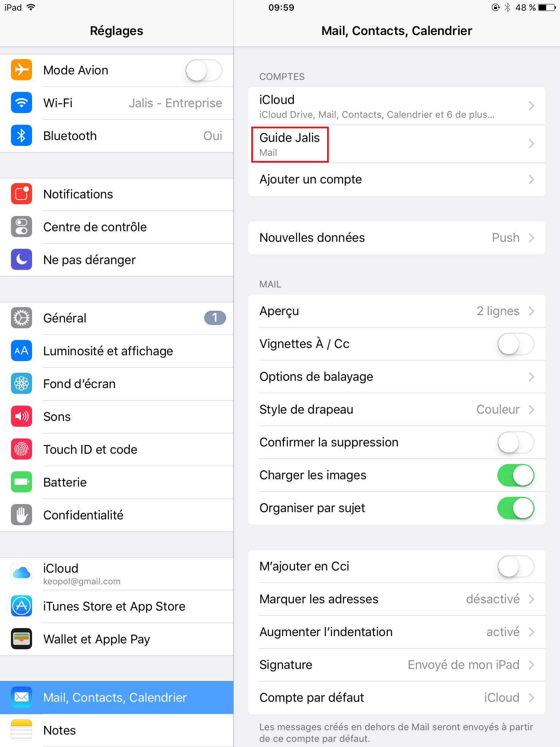The width and height of the screenshot is (560, 747).
Task: Open the Wallet et Apple Pay icon
Action: tap(22, 639)
